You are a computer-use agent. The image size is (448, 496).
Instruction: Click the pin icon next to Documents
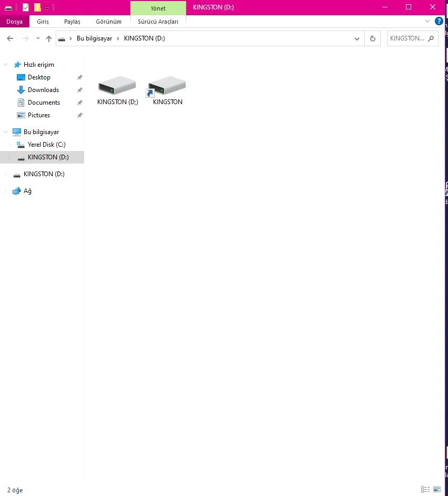[x=80, y=103]
